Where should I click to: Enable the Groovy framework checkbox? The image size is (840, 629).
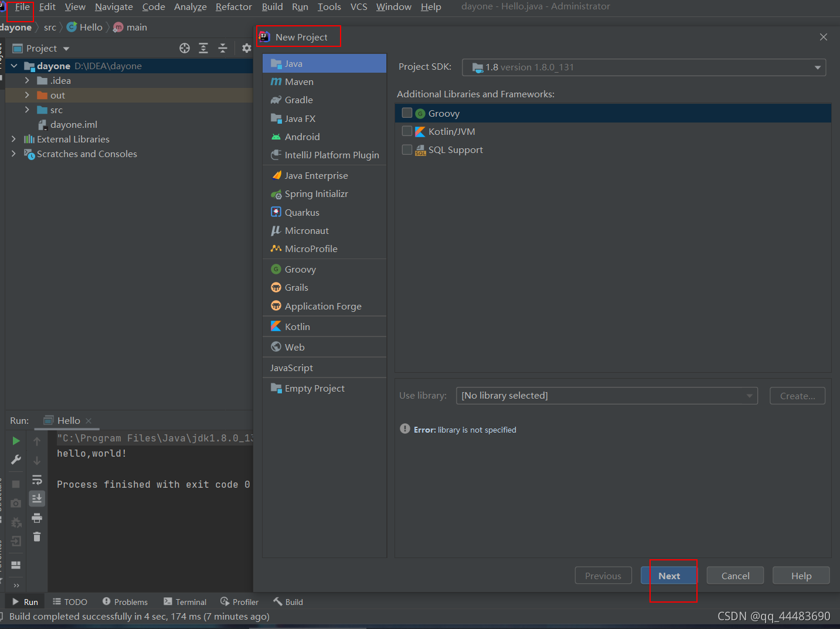tap(407, 113)
